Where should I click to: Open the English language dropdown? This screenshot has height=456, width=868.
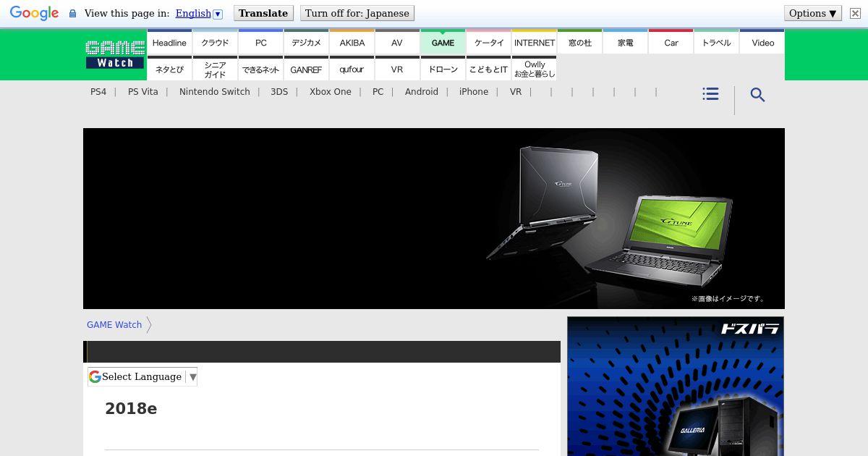(199, 13)
